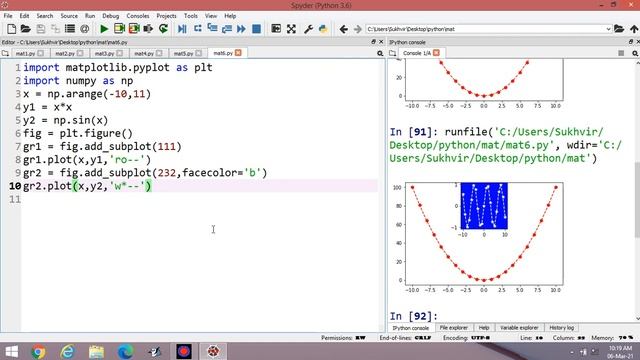Interrupt kernel gray square in console
Image resolution: width=640 pixels, height=360 pixels.
point(621,53)
